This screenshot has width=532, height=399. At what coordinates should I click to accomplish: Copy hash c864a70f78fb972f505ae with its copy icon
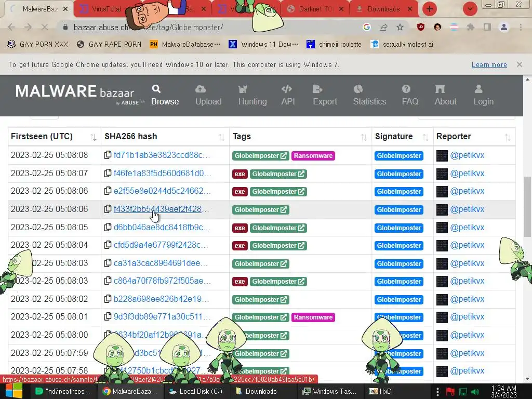(108, 281)
